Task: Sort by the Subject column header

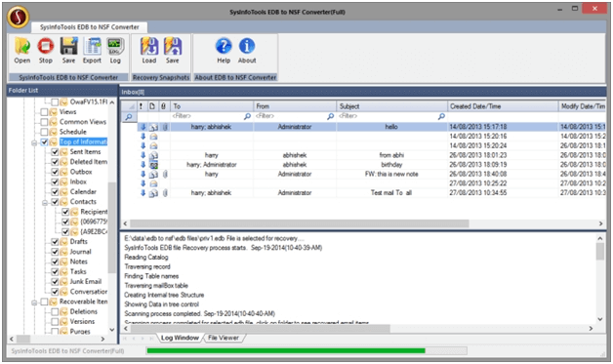Action: 391,106
